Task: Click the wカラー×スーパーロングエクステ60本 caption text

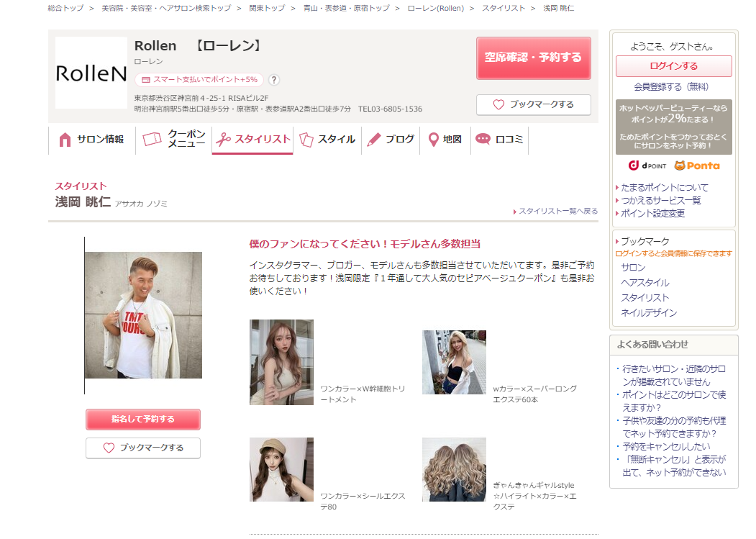Action: coord(534,394)
